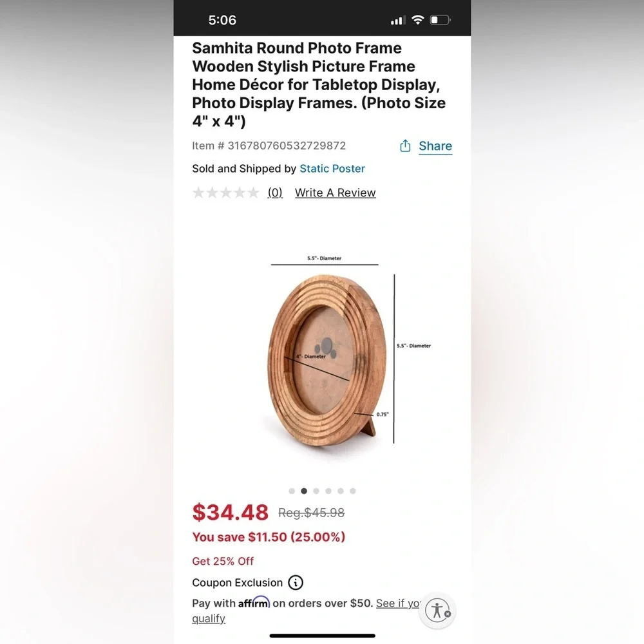Open the Static Poster seller link
Image resolution: width=644 pixels, height=644 pixels.
(x=332, y=168)
